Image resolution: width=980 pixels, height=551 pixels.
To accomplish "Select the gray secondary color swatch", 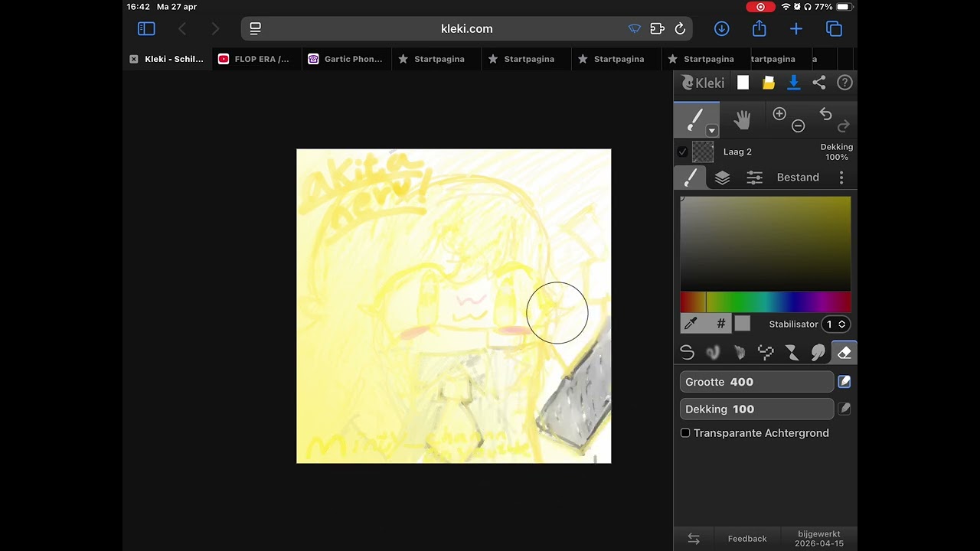I will [x=743, y=324].
